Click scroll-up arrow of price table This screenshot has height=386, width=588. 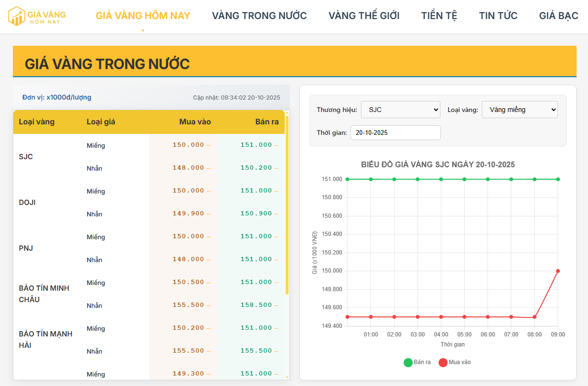287,113
